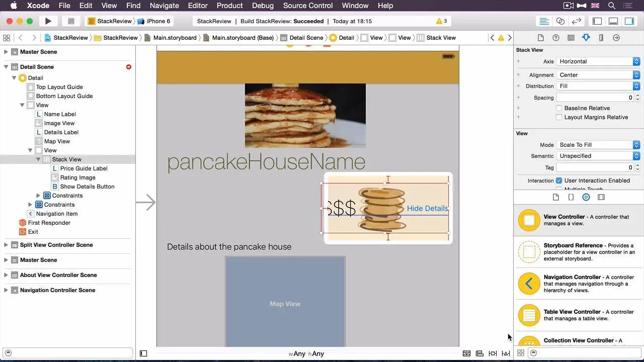
Task: Expand the Split View Controller Scene
Action: point(6,245)
